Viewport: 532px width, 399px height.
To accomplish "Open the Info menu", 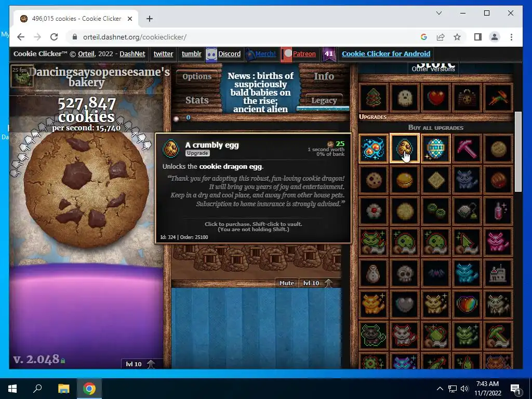I will (x=324, y=76).
